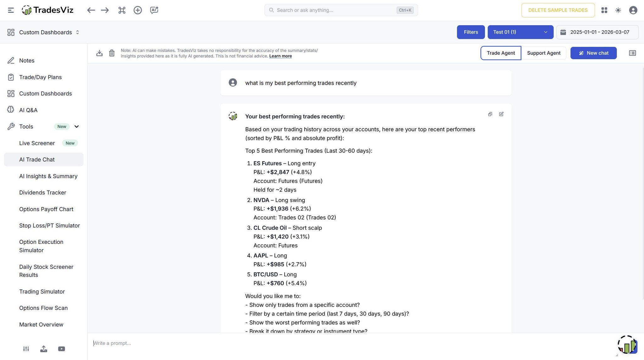644x360 pixels.
Task: Toggle light/dark theme icon
Action: [618, 10]
